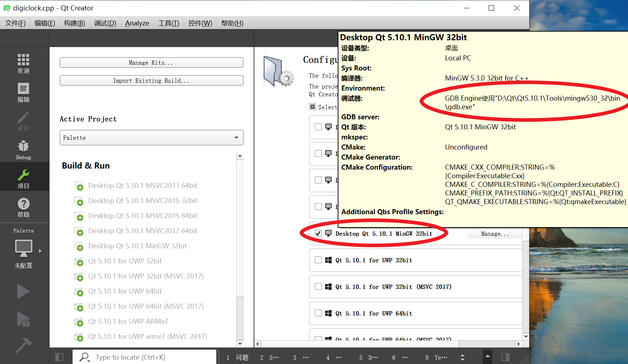Screen dimensions: 628x364
Task: Open the Welcome (欢迎) mode
Action: tap(23, 64)
